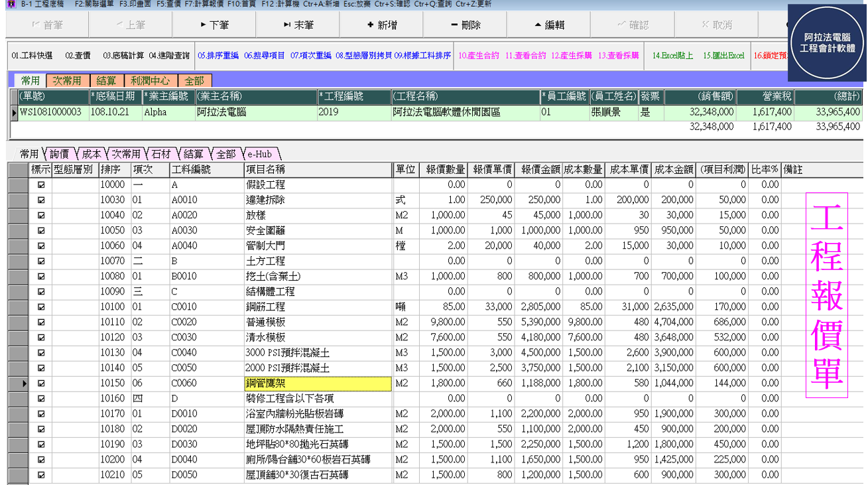Click 15.匯出Excel export
This screenshot has height=485, width=868.
[723, 56]
